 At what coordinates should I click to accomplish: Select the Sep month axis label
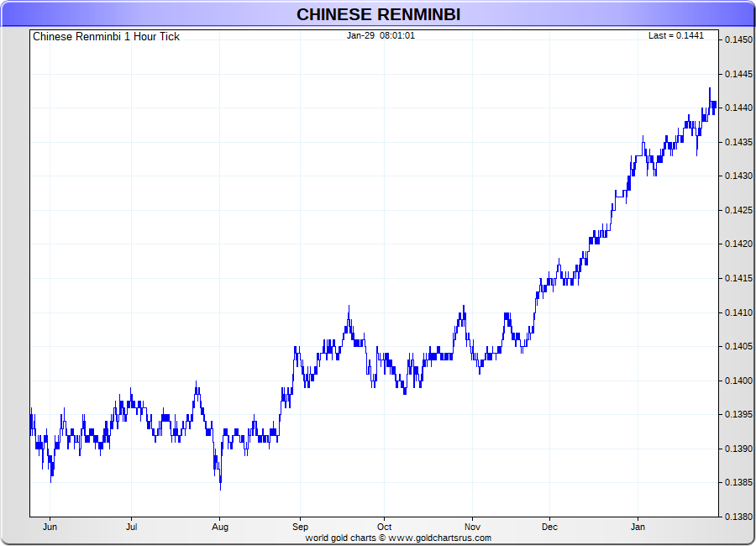(299, 528)
